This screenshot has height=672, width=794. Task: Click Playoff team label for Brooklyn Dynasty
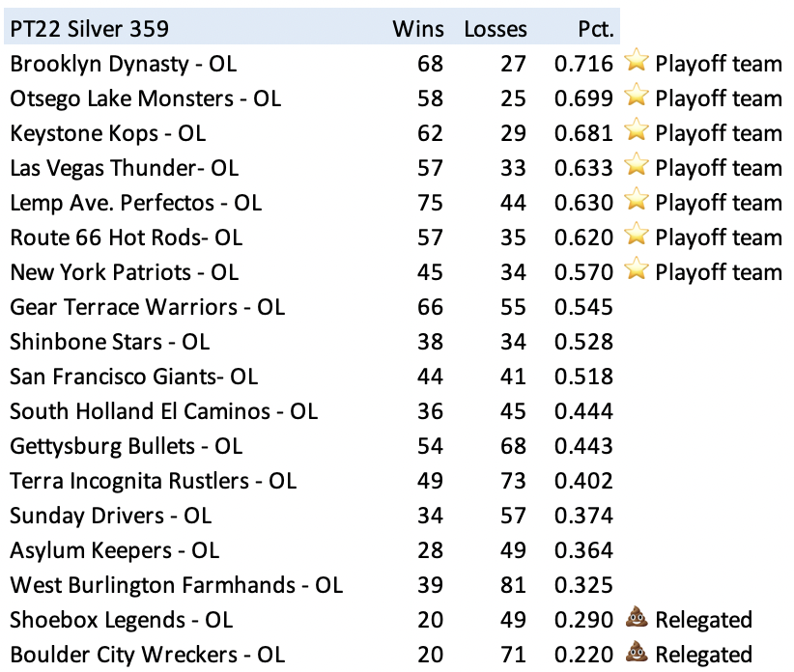click(718, 64)
